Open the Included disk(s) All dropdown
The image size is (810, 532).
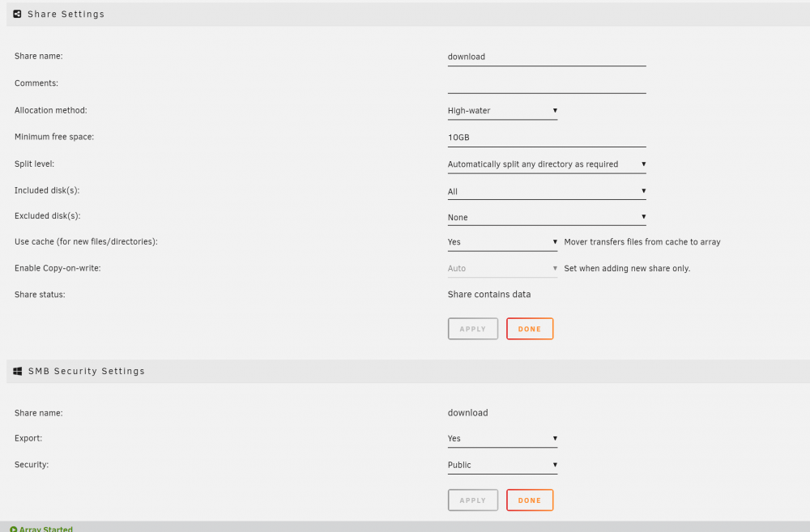tap(547, 191)
